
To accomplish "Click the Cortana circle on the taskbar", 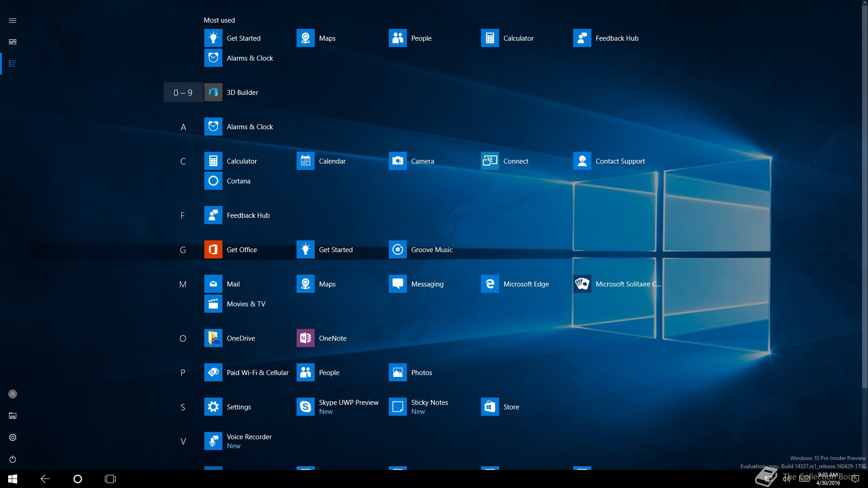I will [78, 479].
